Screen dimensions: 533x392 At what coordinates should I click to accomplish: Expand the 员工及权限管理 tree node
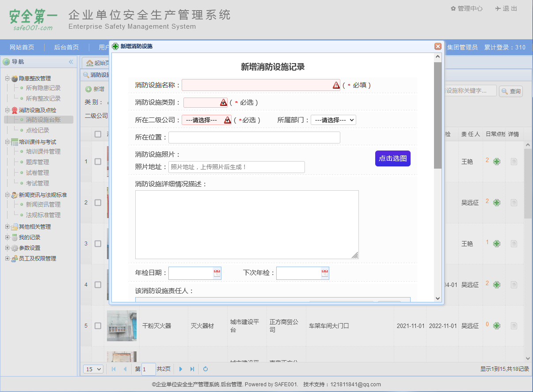click(x=7, y=259)
